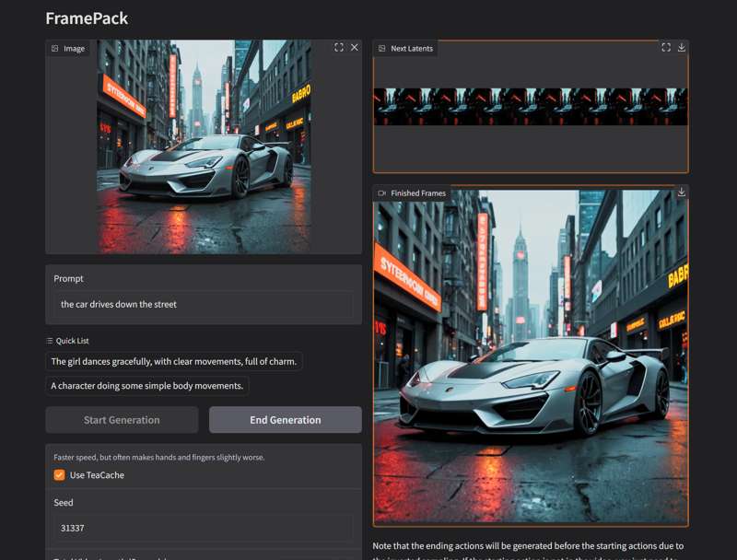Click the Image label icon

pyautogui.click(x=55, y=49)
